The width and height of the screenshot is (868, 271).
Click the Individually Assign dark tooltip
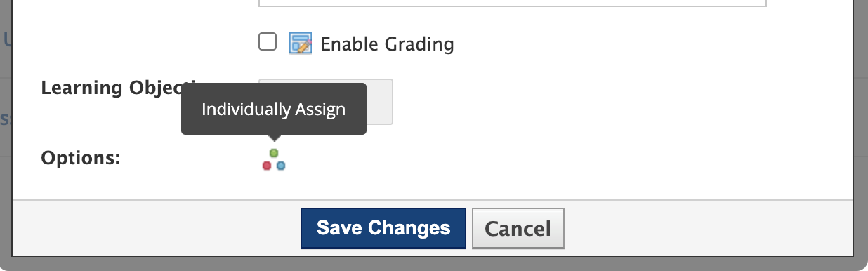(x=274, y=109)
